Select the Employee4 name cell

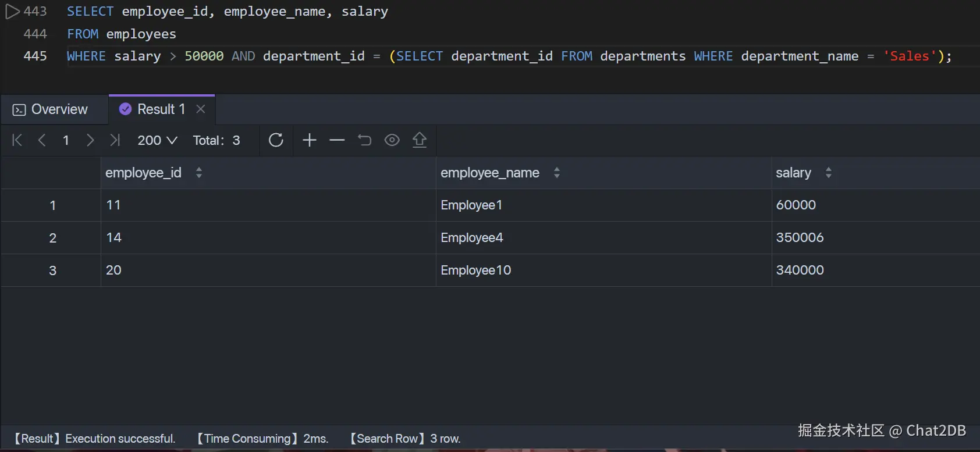(x=604, y=238)
